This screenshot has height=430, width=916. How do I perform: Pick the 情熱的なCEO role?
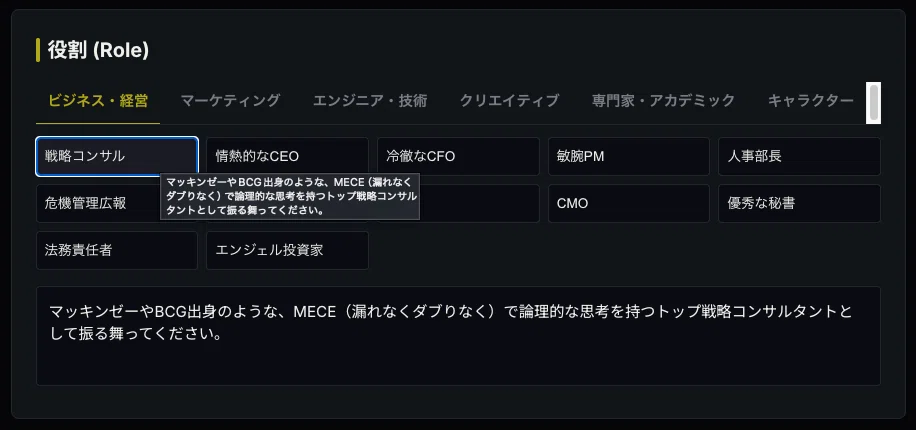tap(287, 157)
